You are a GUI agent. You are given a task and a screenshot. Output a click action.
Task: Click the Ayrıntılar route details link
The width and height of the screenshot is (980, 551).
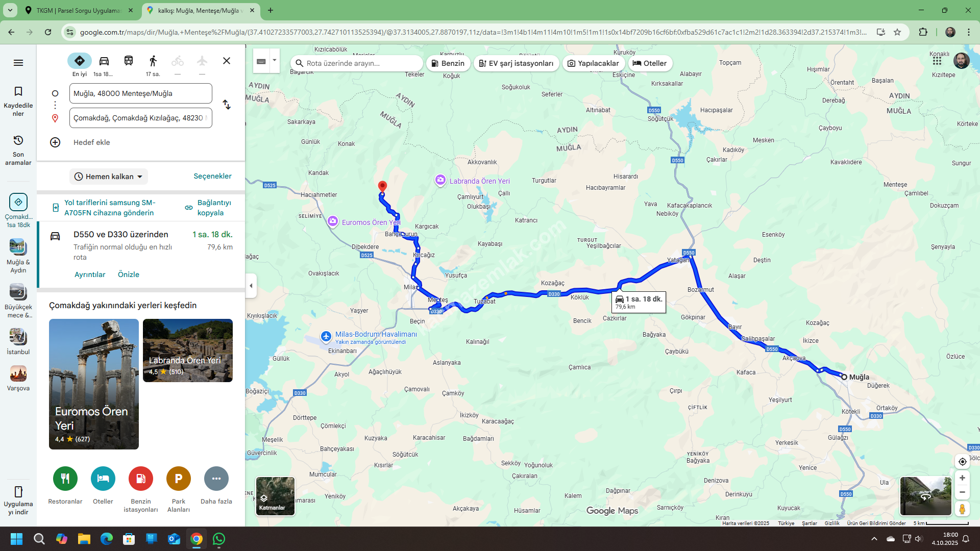(x=90, y=274)
